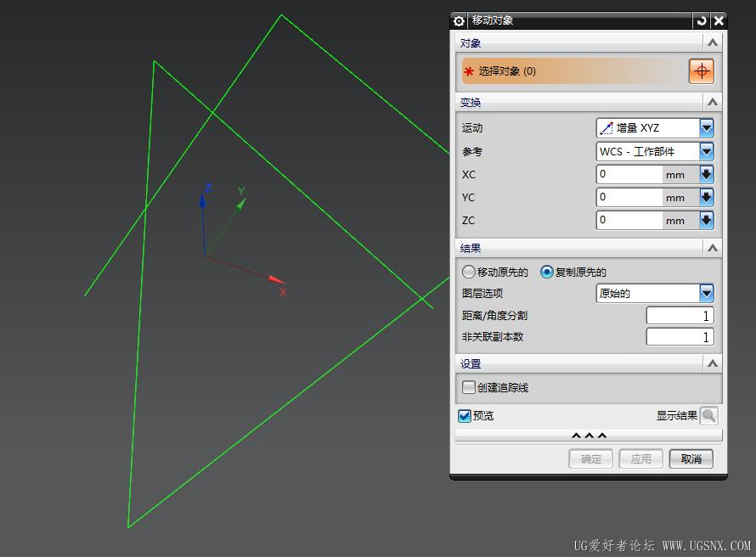Open the 运动 dropdown showing 增量 XYZ
The width and height of the screenshot is (756, 557).
tap(655, 128)
